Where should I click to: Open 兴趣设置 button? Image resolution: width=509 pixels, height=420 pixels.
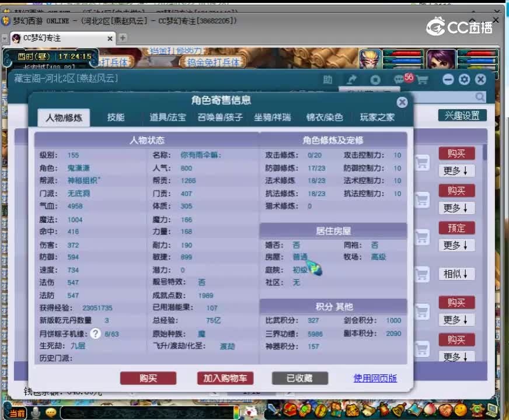(462, 115)
